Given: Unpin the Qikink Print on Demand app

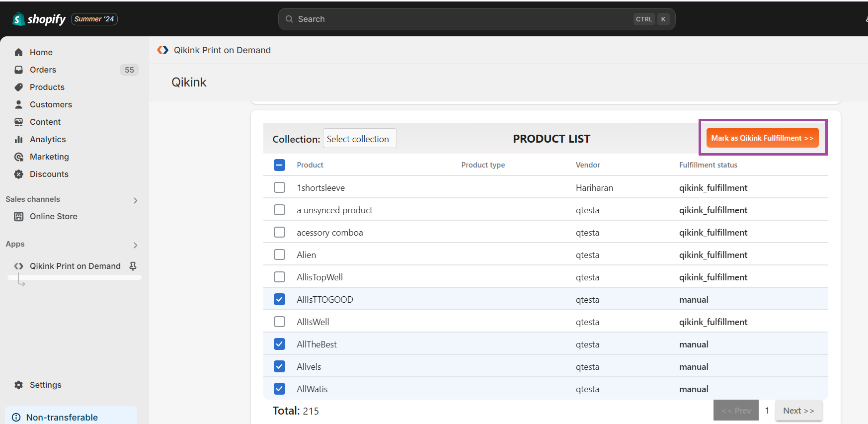Looking at the screenshot, I should (x=133, y=266).
